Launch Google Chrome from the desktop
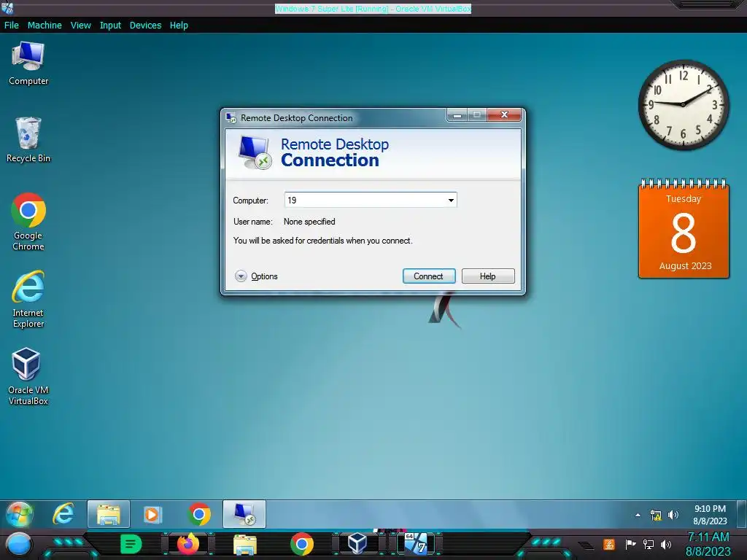 click(x=28, y=222)
